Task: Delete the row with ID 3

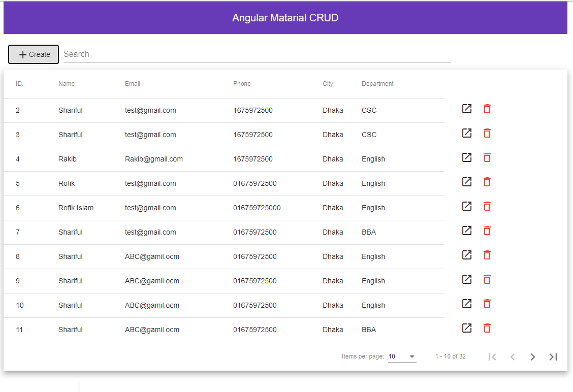Action: [x=487, y=133]
